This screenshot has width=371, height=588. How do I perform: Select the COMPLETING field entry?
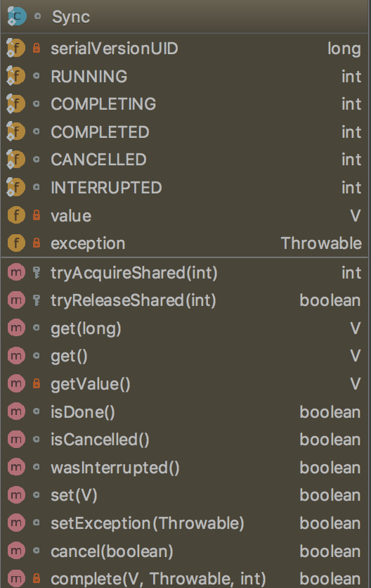(x=185, y=104)
